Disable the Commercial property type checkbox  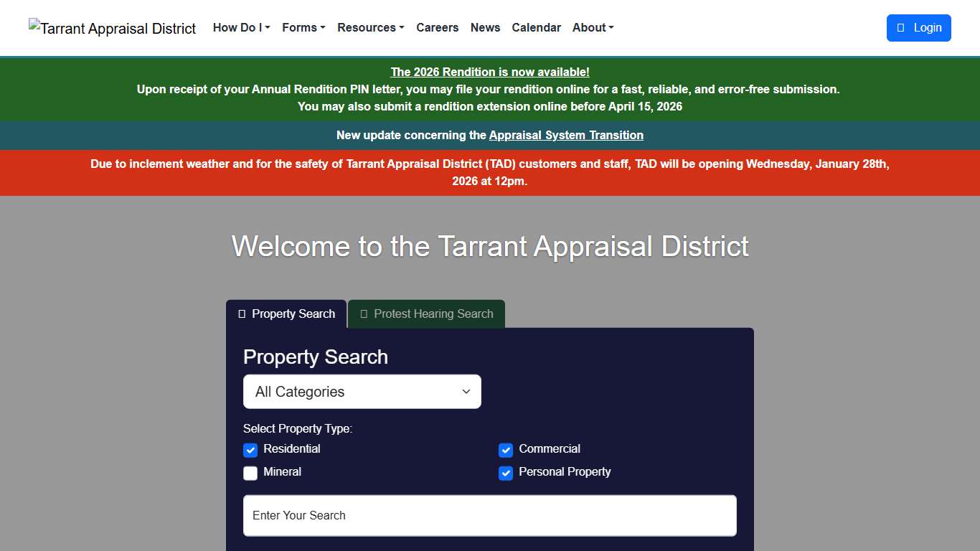506,450
